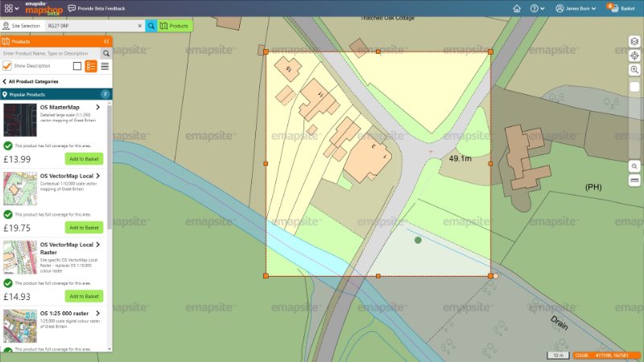Click the green Products button
Screen dimensions: 644x362
click(175, 26)
